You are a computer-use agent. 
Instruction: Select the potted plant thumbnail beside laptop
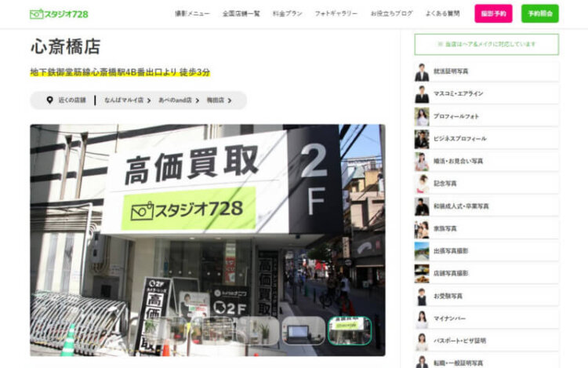(x=258, y=330)
